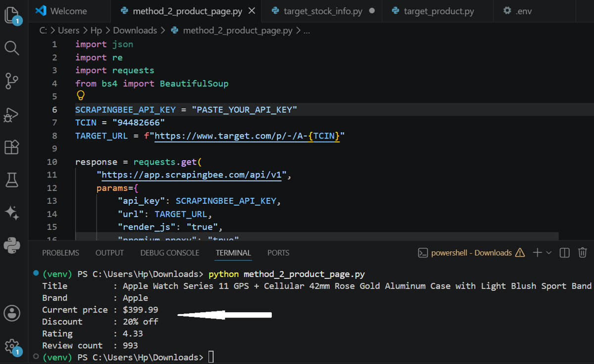This screenshot has height=364, width=594.
Task: Open the OUTPUT panel tab
Action: point(109,253)
